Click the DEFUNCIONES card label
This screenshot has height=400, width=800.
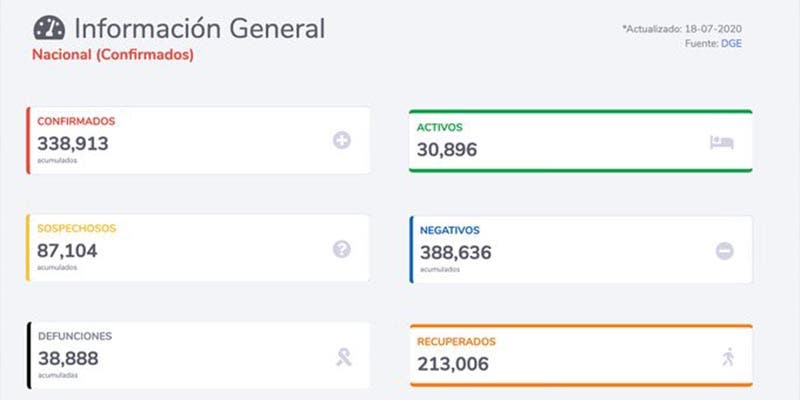[x=75, y=336]
